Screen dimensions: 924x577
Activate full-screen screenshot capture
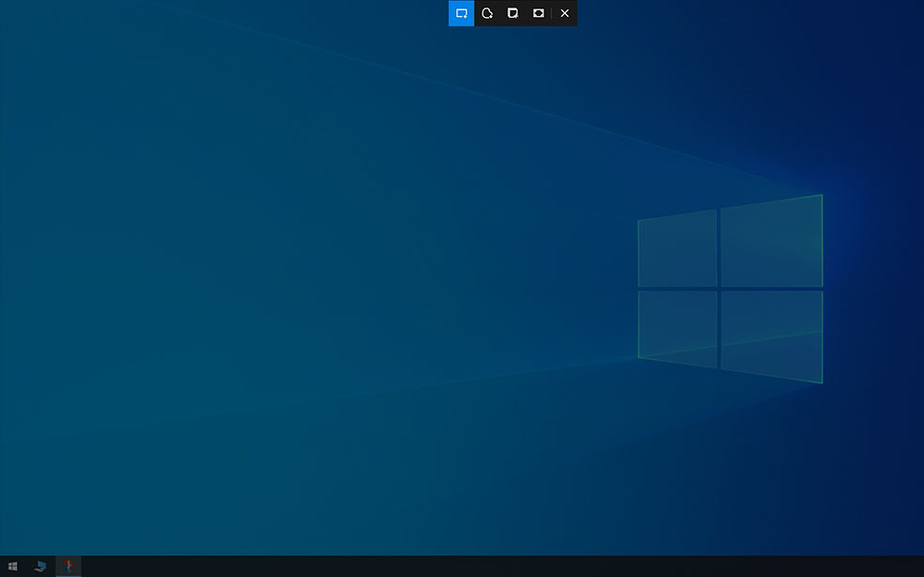(x=538, y=13)
